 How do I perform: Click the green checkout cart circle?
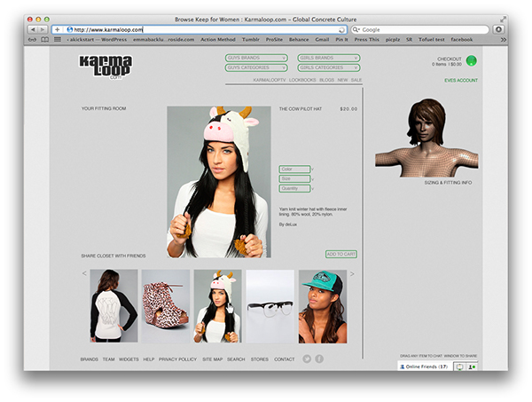tap(472, 60)
